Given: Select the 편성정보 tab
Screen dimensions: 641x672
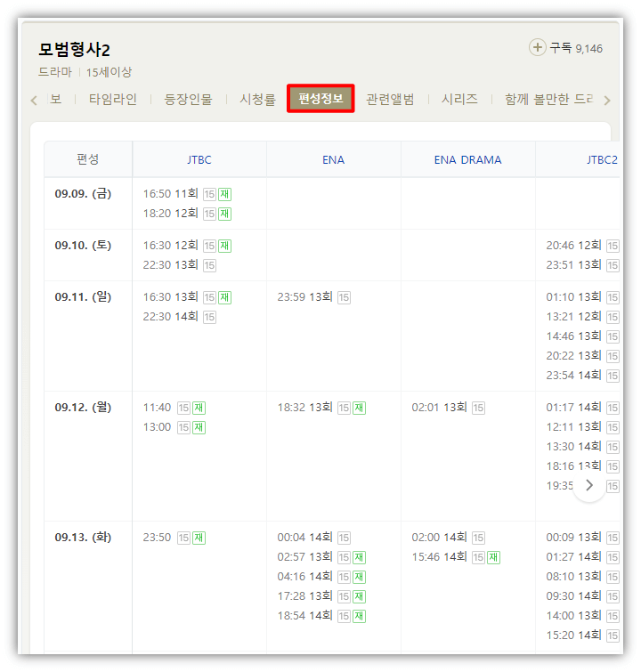Looking at the screenshot, I should pos(320,99).
